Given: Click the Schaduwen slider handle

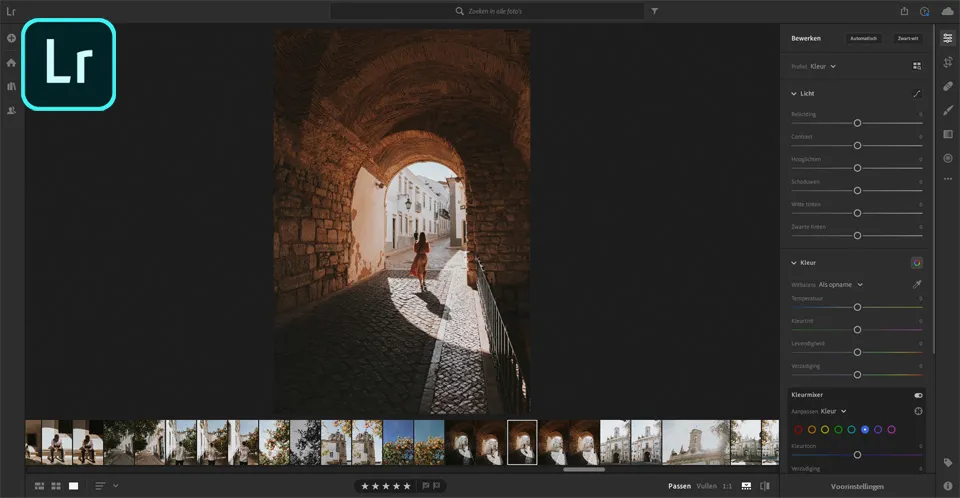Looking at the screenshot, I should (x=857, y=191).
